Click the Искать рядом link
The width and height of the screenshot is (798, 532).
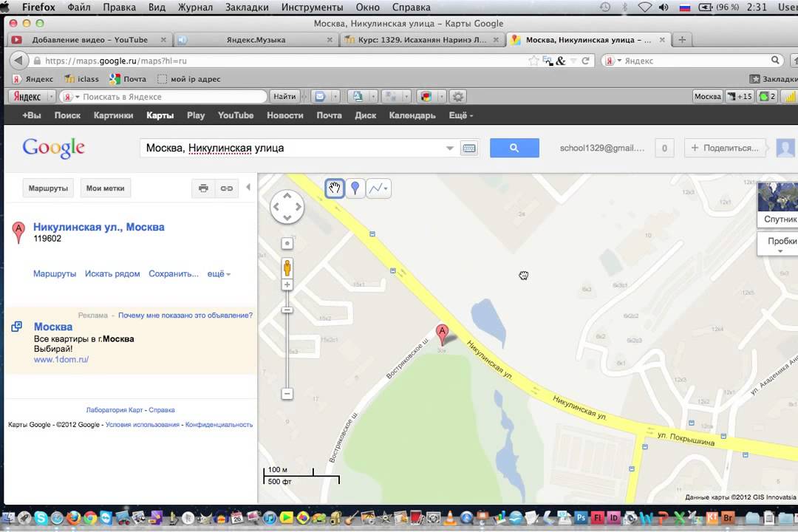pyautogui.click(x=112, y=274)
